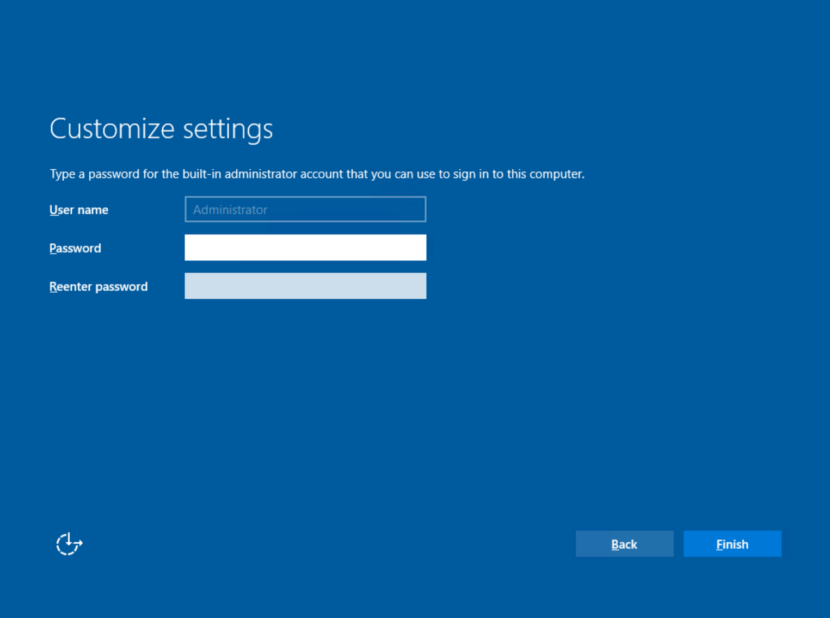Select the highlighted Finish button
This screenshot has height=618, width=830.
tap(732, 543)
